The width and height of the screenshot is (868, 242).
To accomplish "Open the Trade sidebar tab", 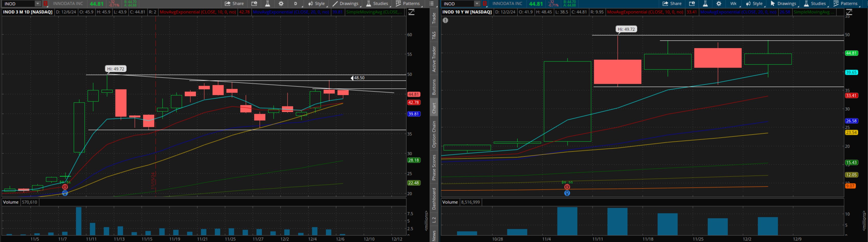I will click(434, 18).
